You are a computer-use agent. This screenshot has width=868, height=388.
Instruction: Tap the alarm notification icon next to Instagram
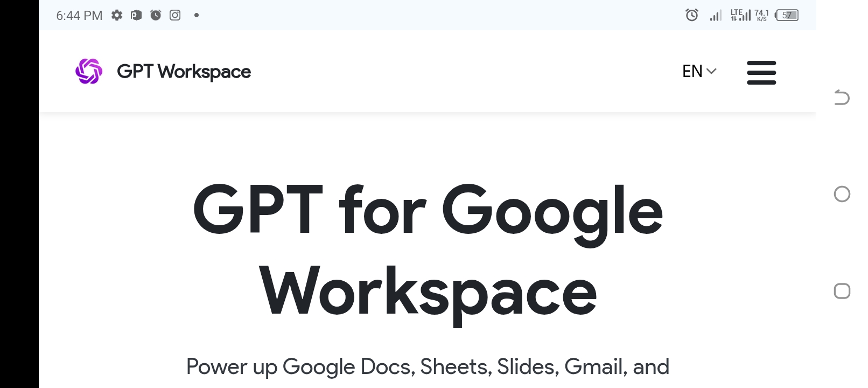[x=156, y=15]
